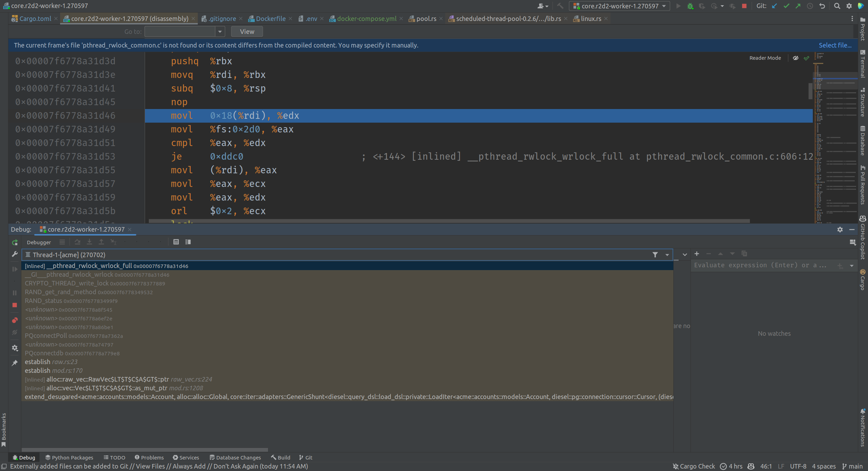Open run configuration dropdown core.r2d2-worker-1.270597
The height and width of the screenshot is (471, 868).
(x=620, y=6)
